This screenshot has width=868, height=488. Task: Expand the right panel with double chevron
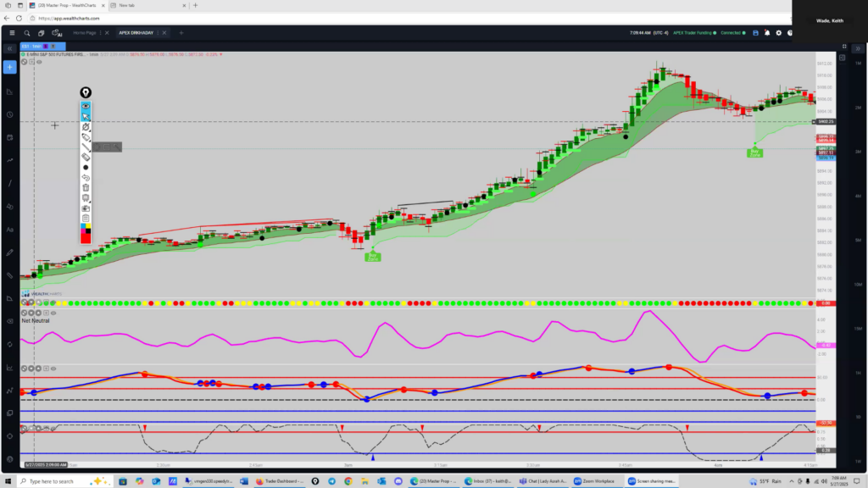(x=858, y=48)
